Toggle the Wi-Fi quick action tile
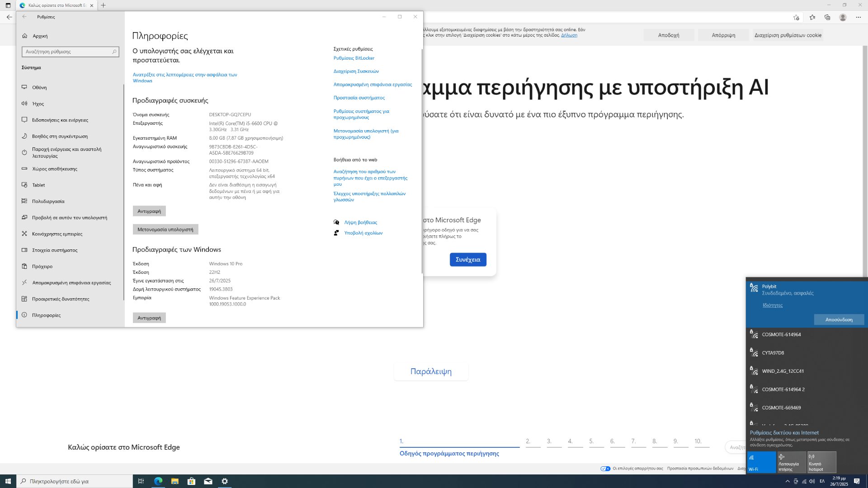 [x=761, y=462]
